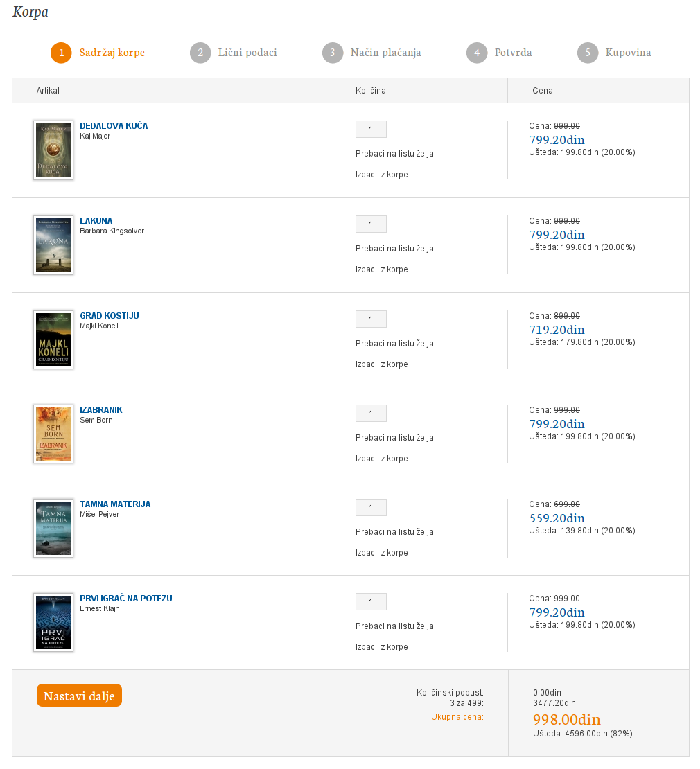Select the Lični podaci step label
This screenshot has width=700, height=769.
tap(247, 53)
